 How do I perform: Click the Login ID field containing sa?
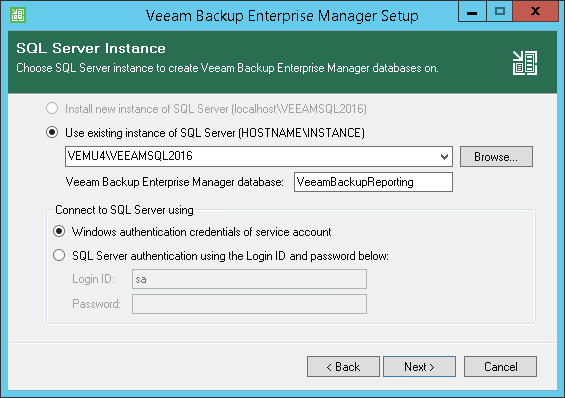point(249,279)
